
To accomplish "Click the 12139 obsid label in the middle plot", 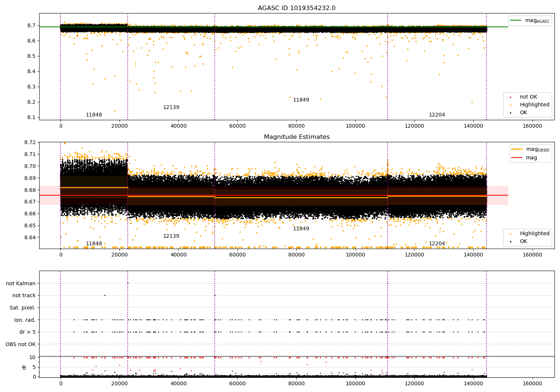I will coord(171,236).
